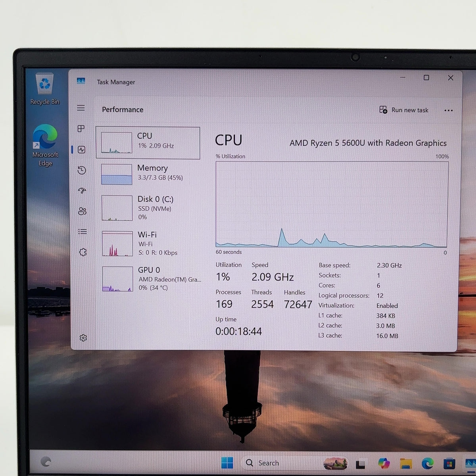This screenshot has height=476, width=476.
Task: Minimize the Task Manager window
Action: point(403,78)
